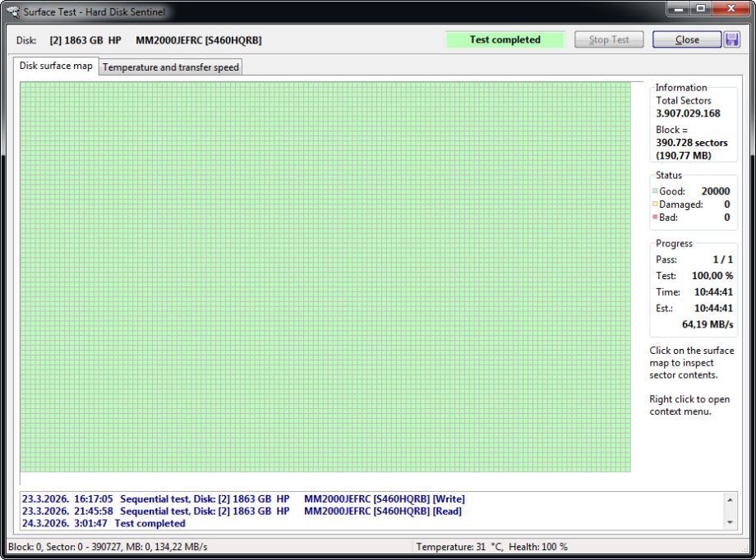Click the Good count value 20000

click(716, 190)
